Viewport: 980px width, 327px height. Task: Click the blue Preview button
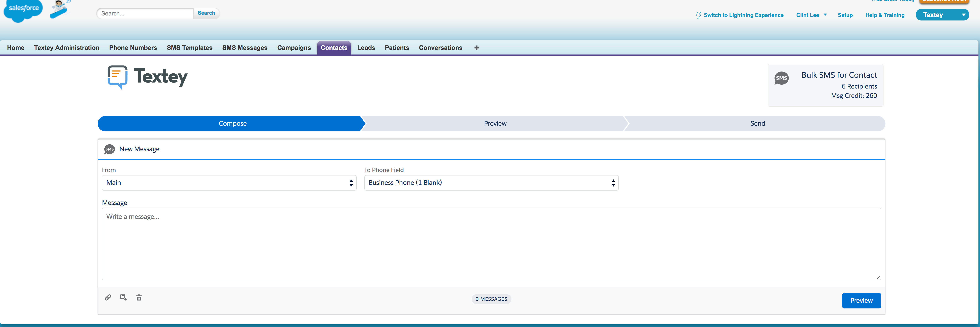[861, 301]
